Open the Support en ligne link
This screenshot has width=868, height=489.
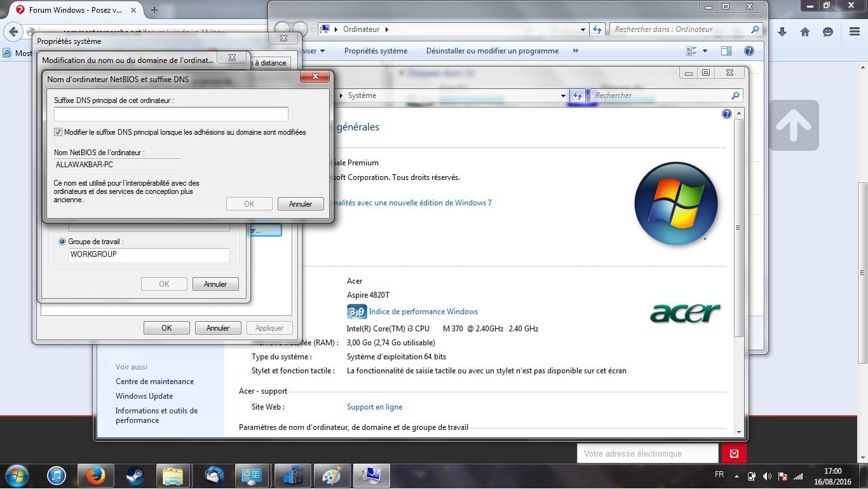(374, 407)
